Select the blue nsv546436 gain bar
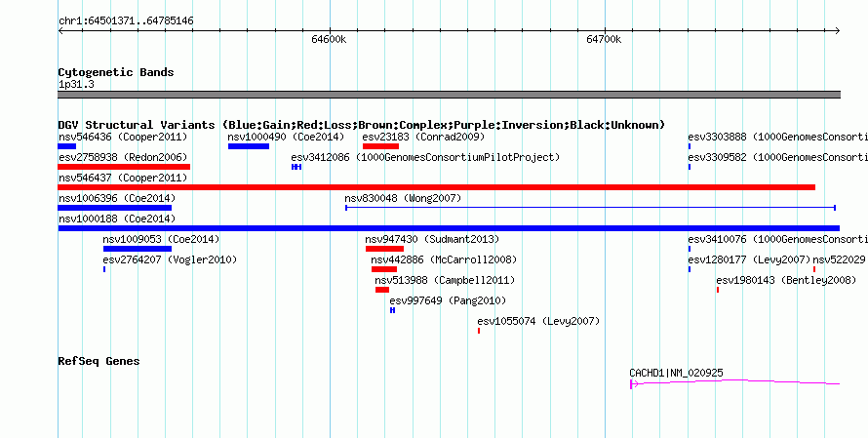868x438 pixels. [67, 146]
